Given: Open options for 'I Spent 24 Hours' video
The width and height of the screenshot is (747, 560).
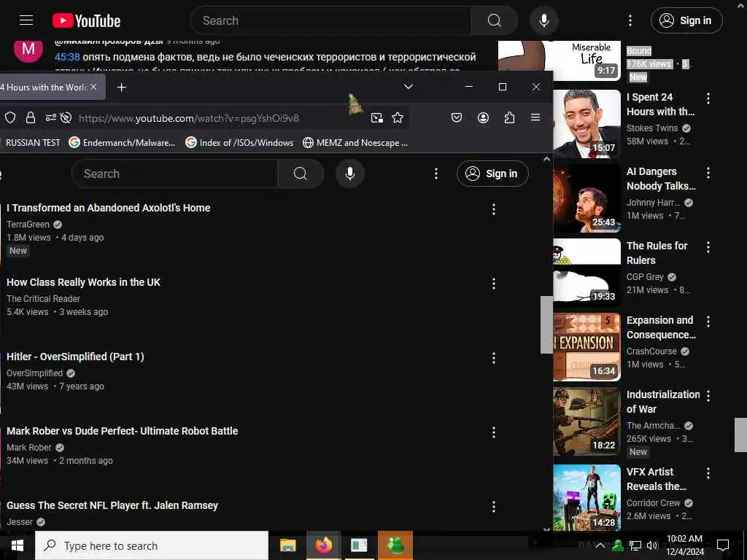Looking at the screenshot, I should coord(708,98).
